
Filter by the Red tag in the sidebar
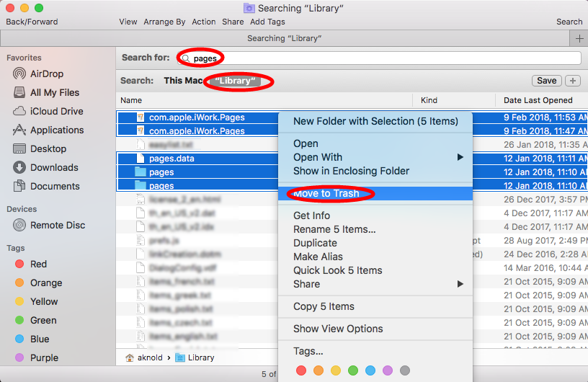point(19,264)
